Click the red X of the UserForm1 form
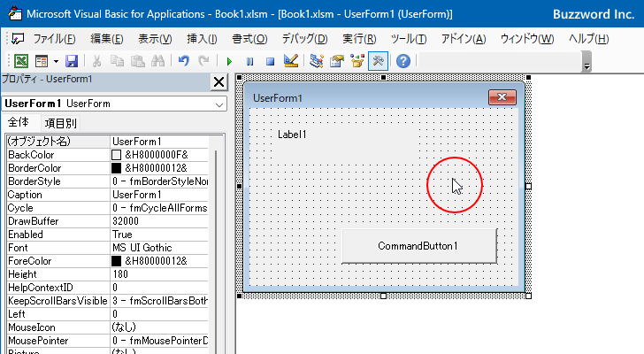 [502, 97]
